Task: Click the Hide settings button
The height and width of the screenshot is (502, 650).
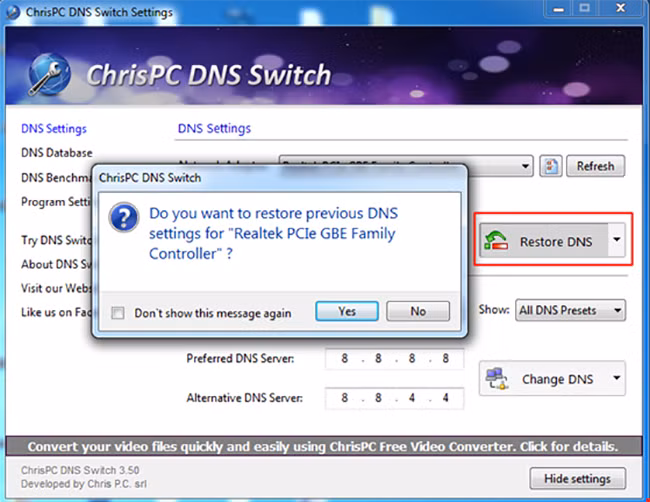Action: 577,478
